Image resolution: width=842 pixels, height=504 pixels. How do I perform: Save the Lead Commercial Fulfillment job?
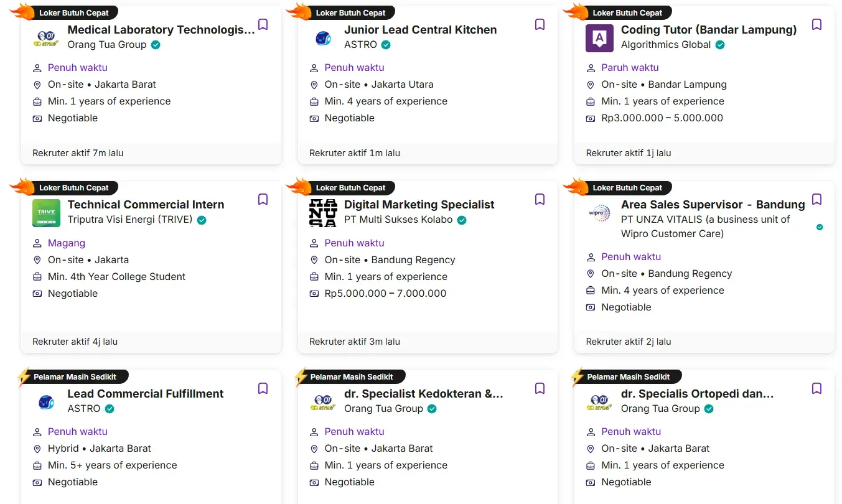pyautogui.click(x=263, y=389)
